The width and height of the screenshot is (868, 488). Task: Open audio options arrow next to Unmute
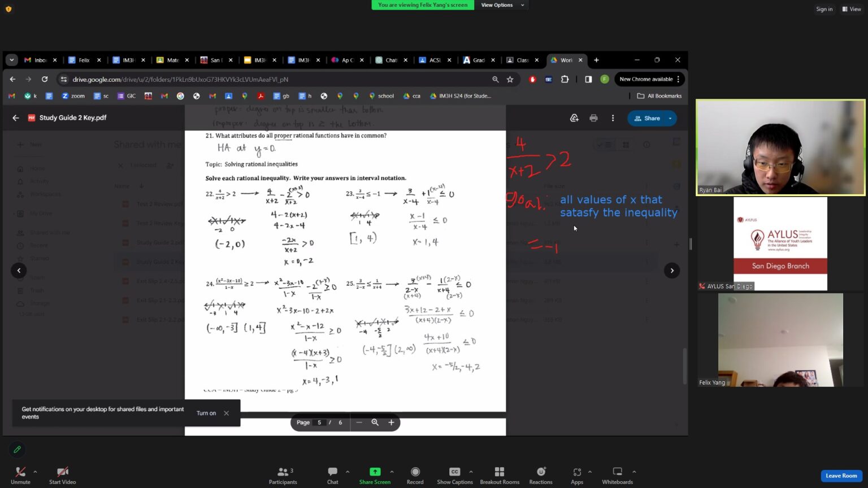(x=35, y=472)
